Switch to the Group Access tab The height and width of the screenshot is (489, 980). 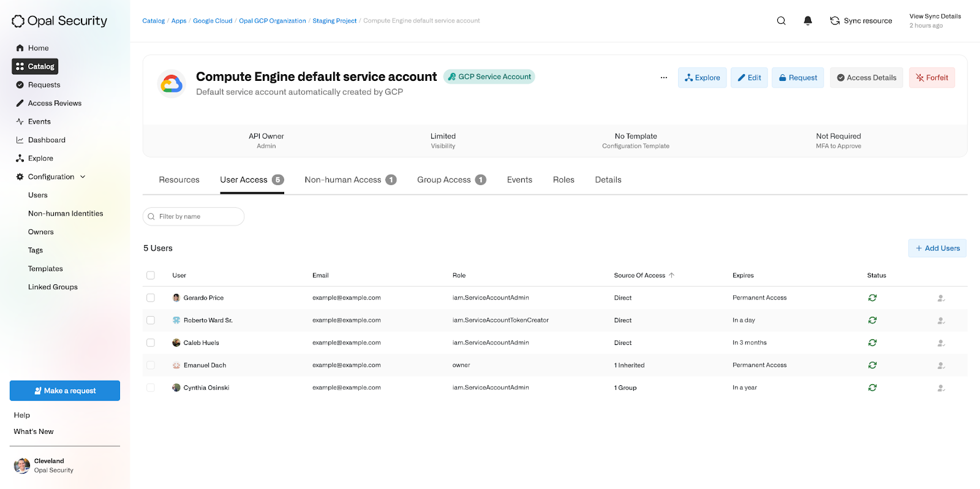tap(451, 180)
